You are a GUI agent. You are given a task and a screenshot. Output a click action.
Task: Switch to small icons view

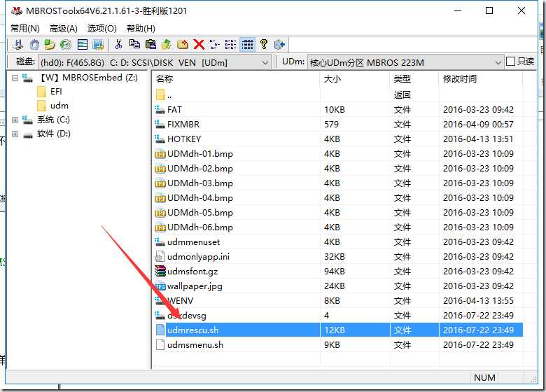coord(215,44)
